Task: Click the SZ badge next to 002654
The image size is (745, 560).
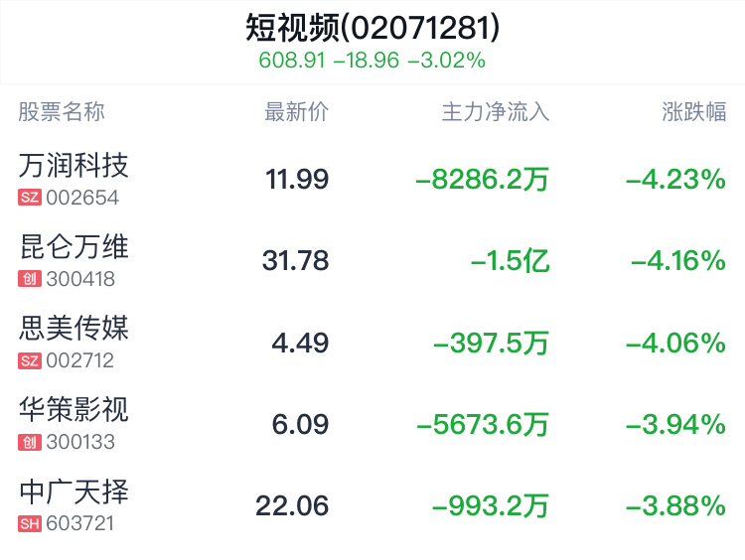Action: [30, 198]
